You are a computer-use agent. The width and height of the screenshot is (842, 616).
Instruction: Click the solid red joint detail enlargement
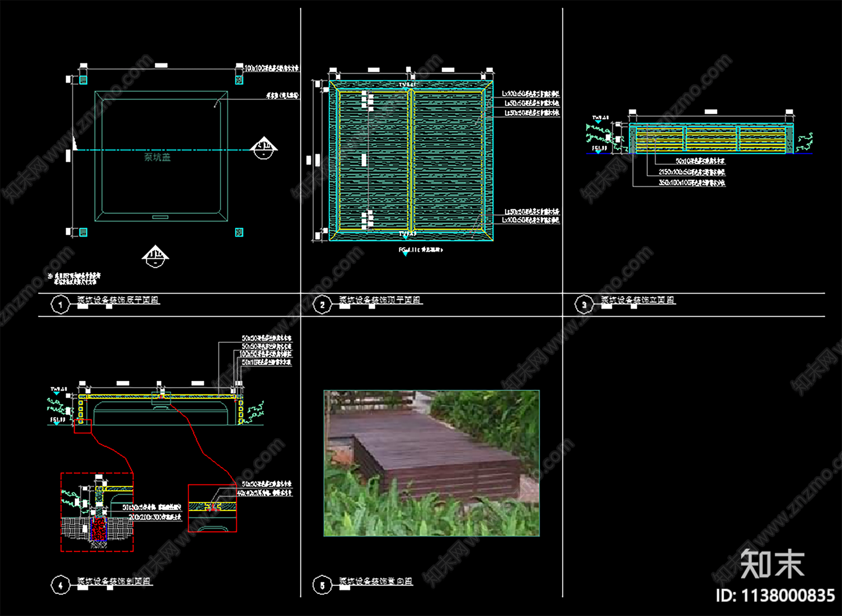tap(213, 508)
